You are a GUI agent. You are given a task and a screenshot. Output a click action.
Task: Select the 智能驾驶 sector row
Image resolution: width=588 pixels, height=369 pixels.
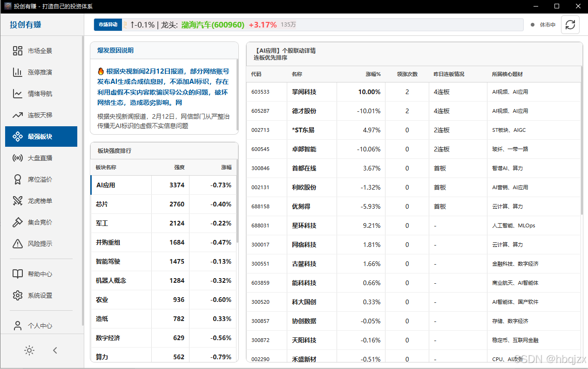(163, 261)
